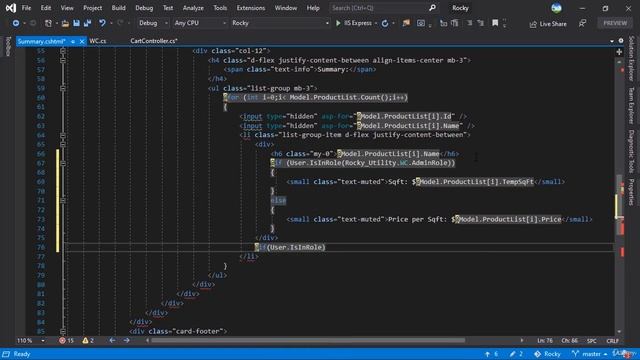640x360 pixels.
Task: Click the Find in Files toolbar icon
Action: tap(406, 23)
